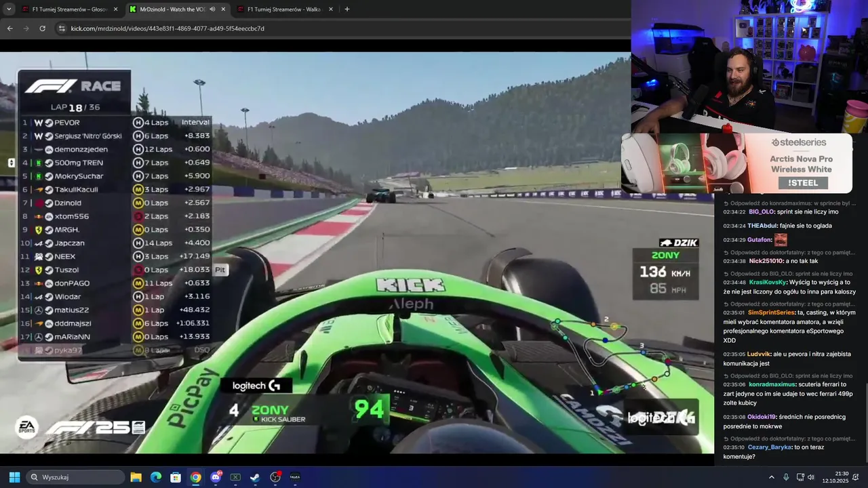Open the MOZA app on the taskbar
868x488 pixels.
pyautogui.click(x=295, y=477)
